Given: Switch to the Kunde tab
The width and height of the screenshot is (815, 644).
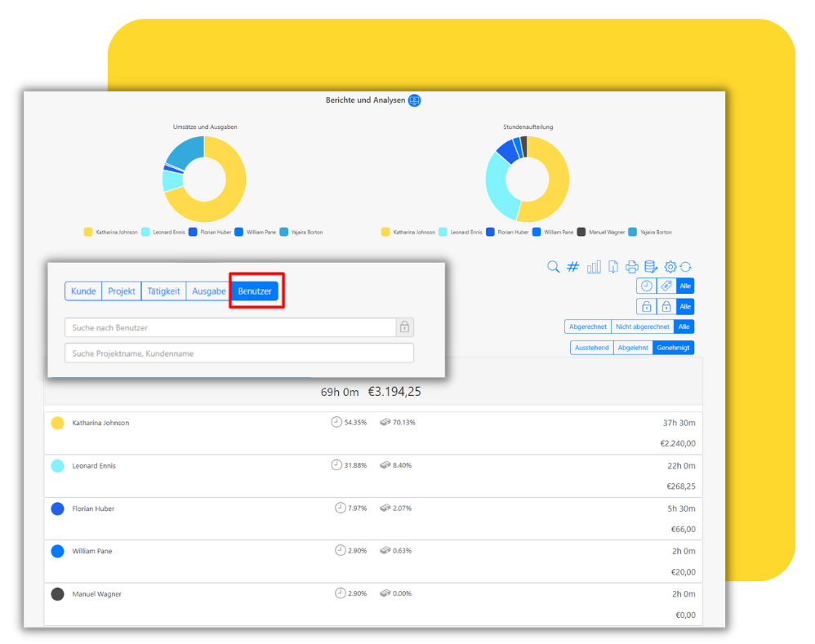Looking at the screenshot, I should [x=83, y=291].
